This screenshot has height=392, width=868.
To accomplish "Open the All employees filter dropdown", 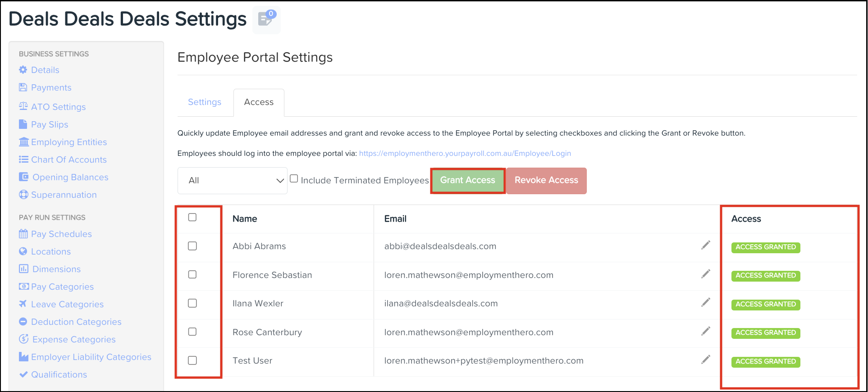I will (232, 180).
